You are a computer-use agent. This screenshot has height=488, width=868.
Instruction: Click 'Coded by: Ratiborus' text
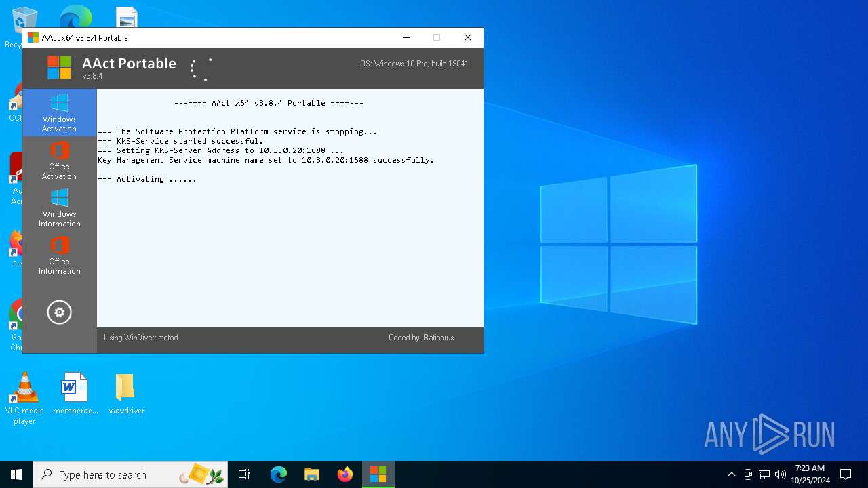coord(421,338)
